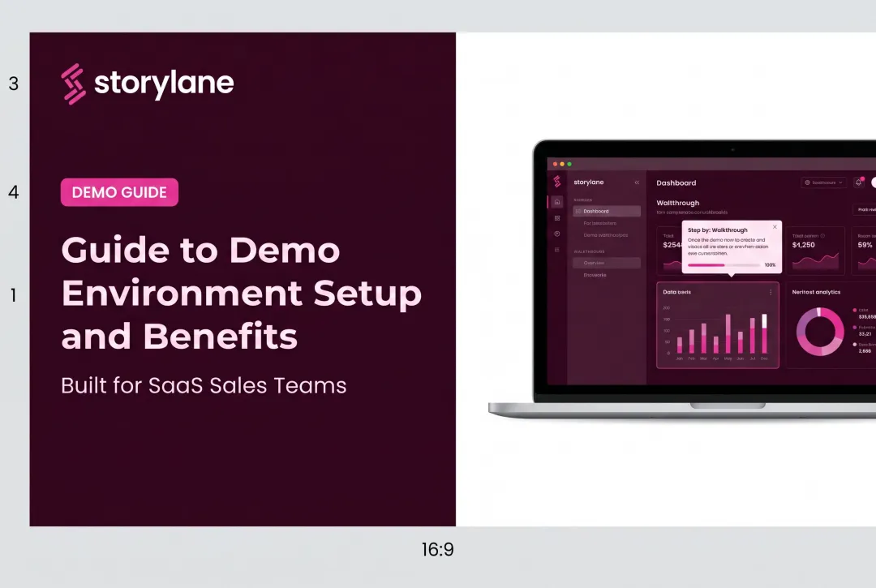Click the first pink legend dot beside the donut chart
The width and height of the screenshot is (876, 588).
tap(855, 310)
